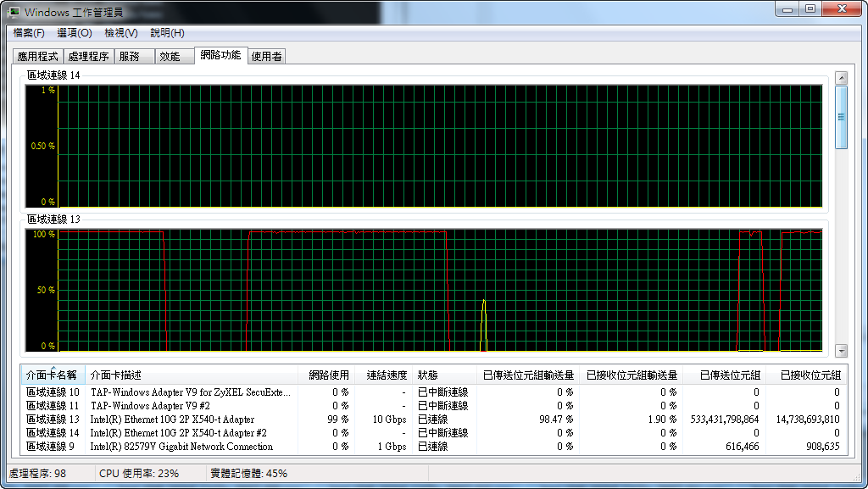Click the graph panel scroll up arrow
Image resolution: width=868 pixels, height=489 pixels.
tap(842, 78)
